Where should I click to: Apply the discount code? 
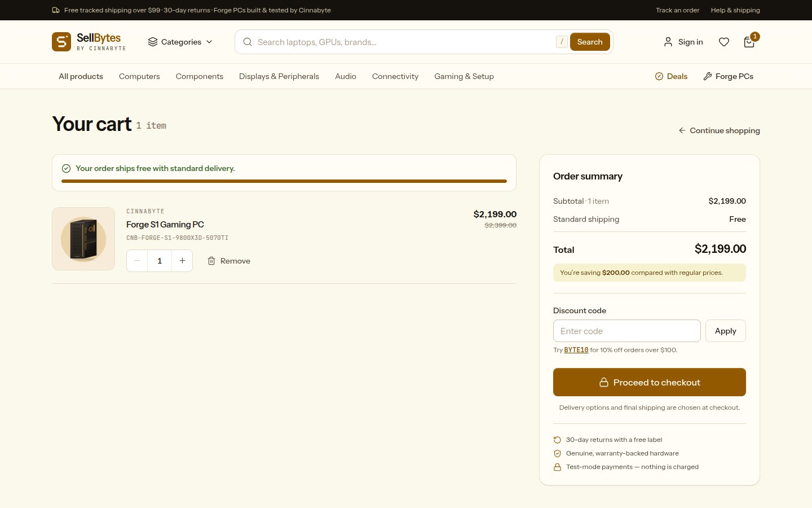(x=726, y=331)
